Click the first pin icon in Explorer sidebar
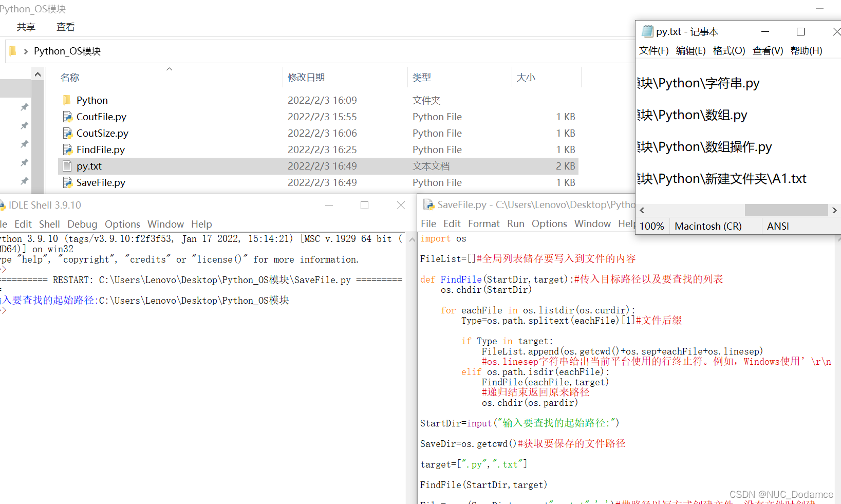This screenshot has height=504, width=841. click(x=24, y=107)
